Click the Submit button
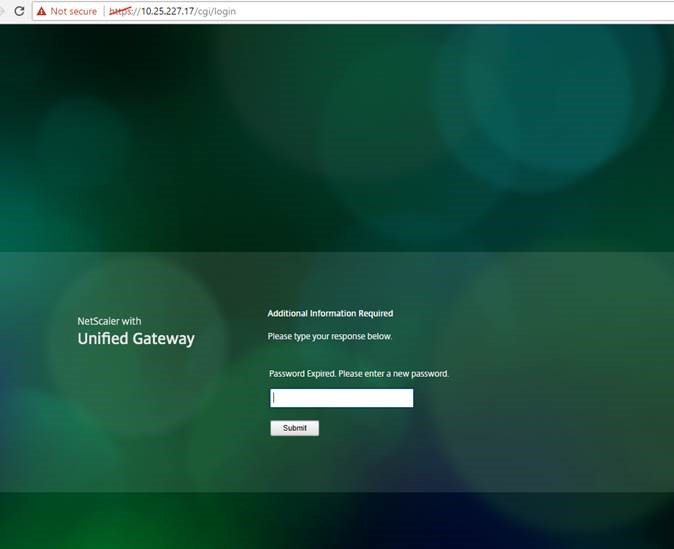The image size is (674, 549). pos(295,428)
